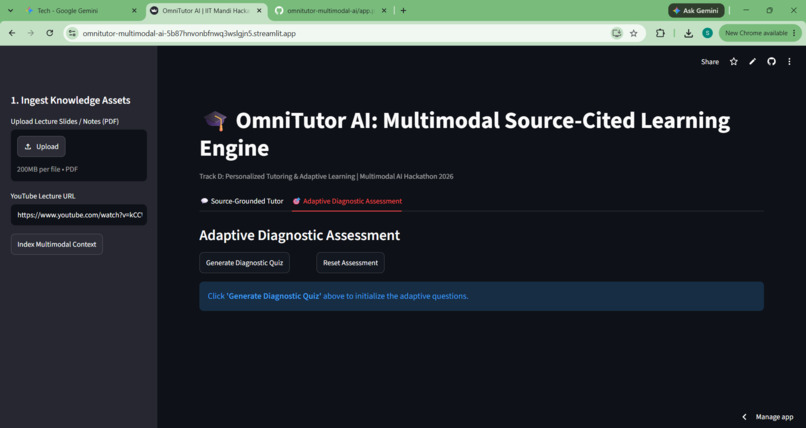Minimize the Chrome window
Viewport: 806px width, 428px height.
(746, 10)
